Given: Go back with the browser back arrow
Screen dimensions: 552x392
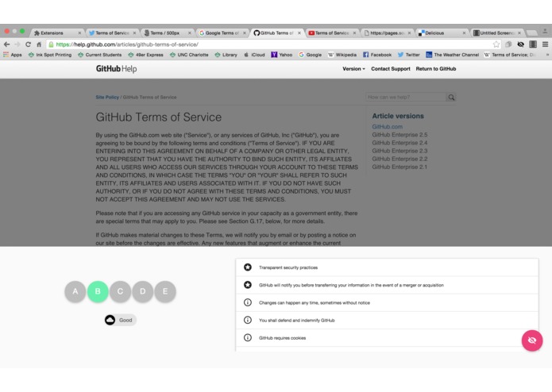Looking at the screenshot, I should (6, 44).
